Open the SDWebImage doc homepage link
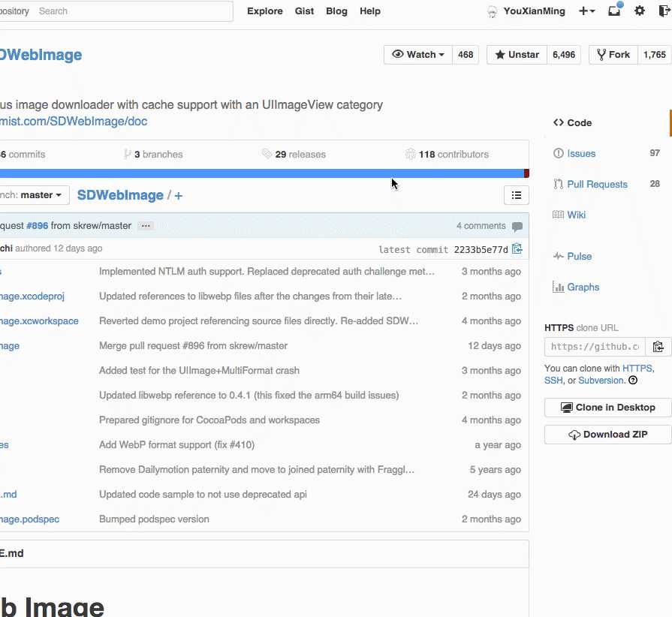672x617 pixels. pos(74,122)
